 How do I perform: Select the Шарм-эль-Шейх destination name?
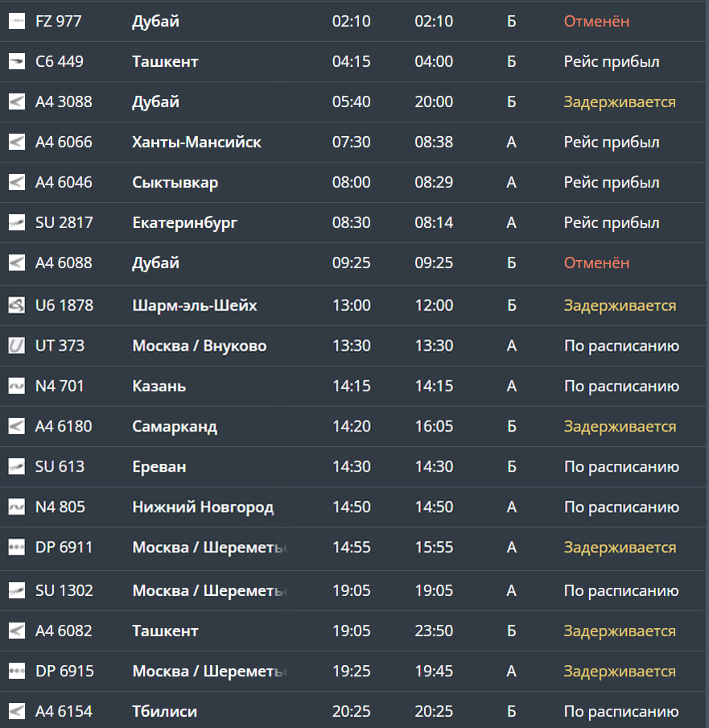click(x=195, y=306)
